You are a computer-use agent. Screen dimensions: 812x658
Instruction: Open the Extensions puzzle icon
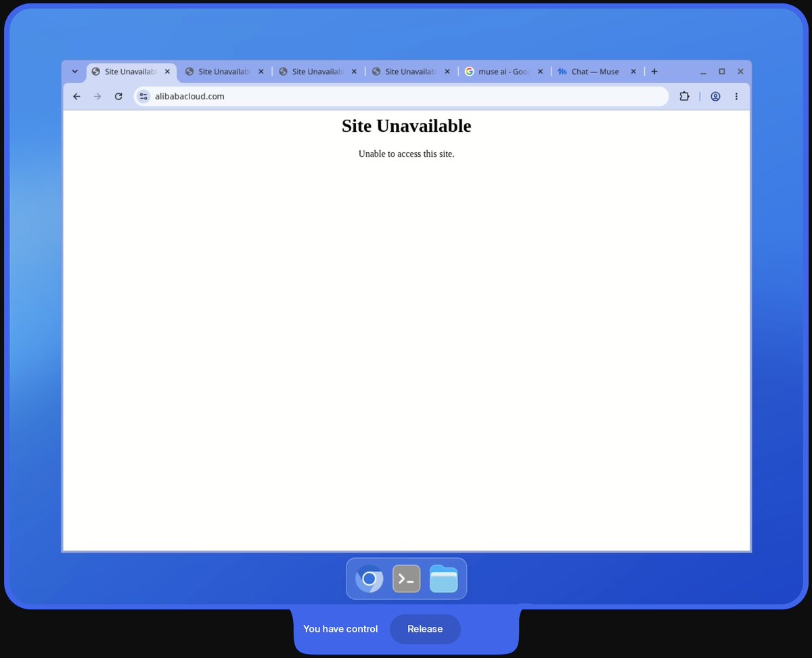pos(684,97)
